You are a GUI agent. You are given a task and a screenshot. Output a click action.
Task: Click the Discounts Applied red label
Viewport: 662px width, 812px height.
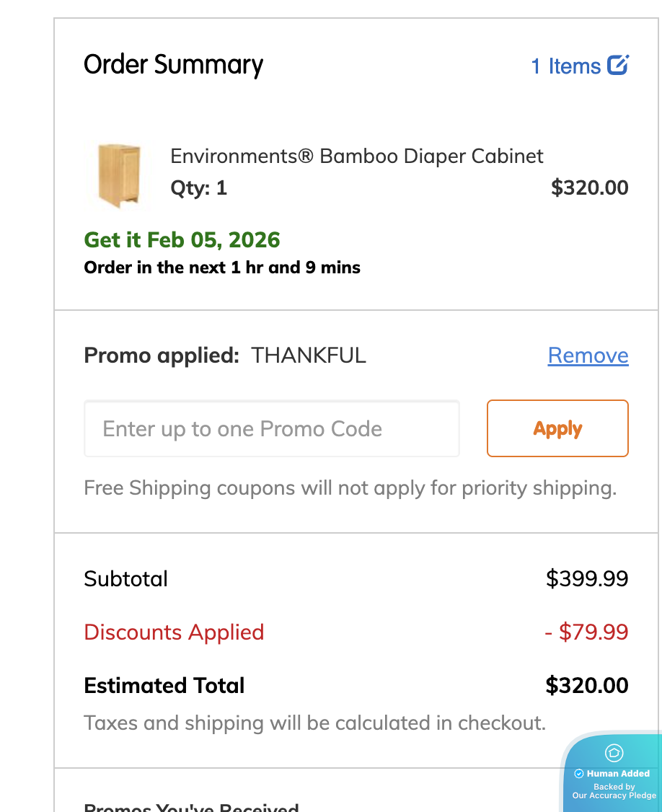point(174,632)
